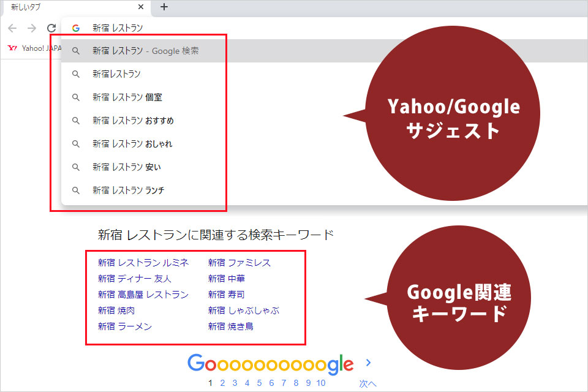Open the 新宿 レストラン ルミネ related link
Viewport: 588px width, 392px height.
pyautogui.click(x=143, y=263)
